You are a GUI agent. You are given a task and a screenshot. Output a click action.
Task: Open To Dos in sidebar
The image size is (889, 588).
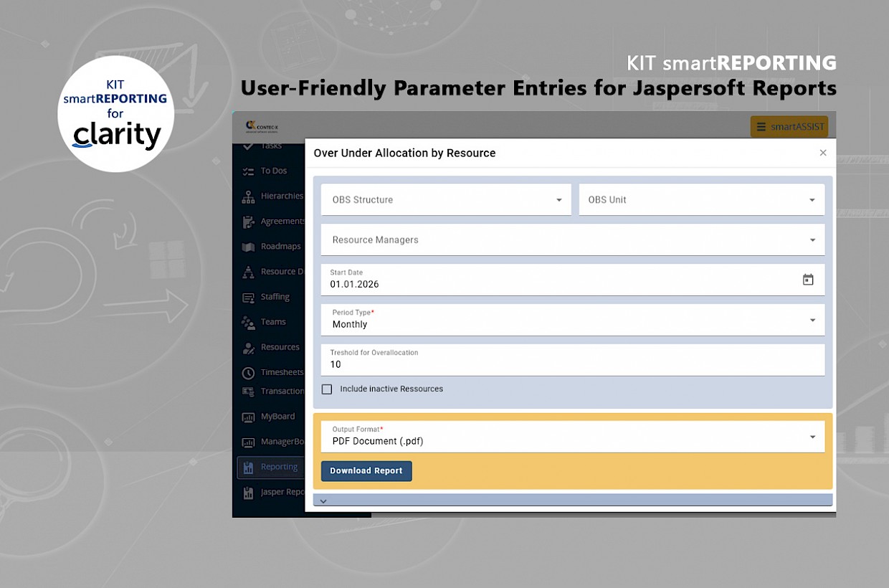pos(274,171)
